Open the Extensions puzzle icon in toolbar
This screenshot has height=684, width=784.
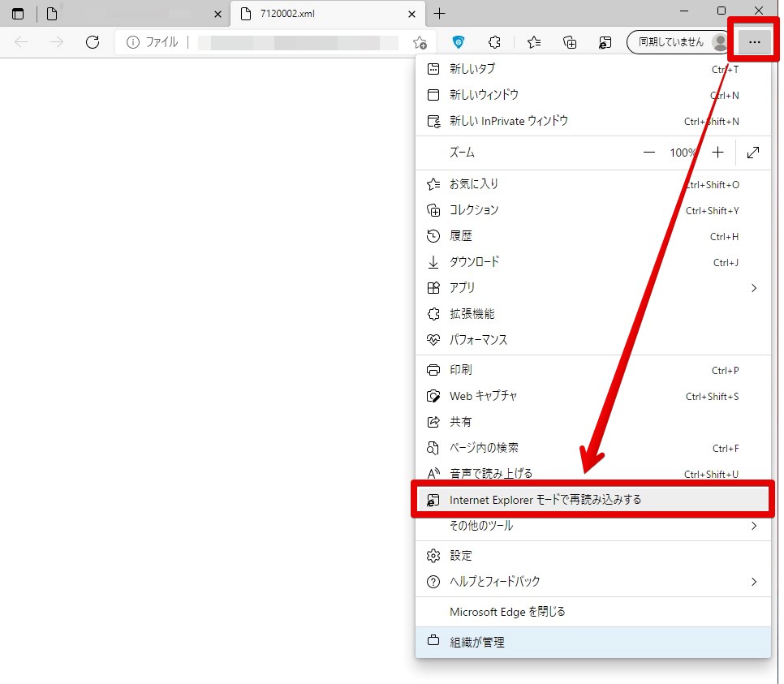point(494,42)
